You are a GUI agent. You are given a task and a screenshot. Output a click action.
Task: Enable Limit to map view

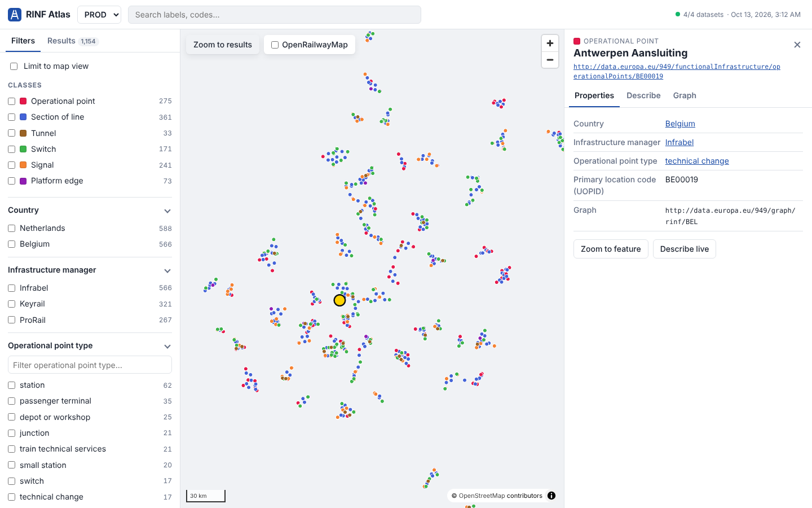pyautogui.click(x=14, y=66)
